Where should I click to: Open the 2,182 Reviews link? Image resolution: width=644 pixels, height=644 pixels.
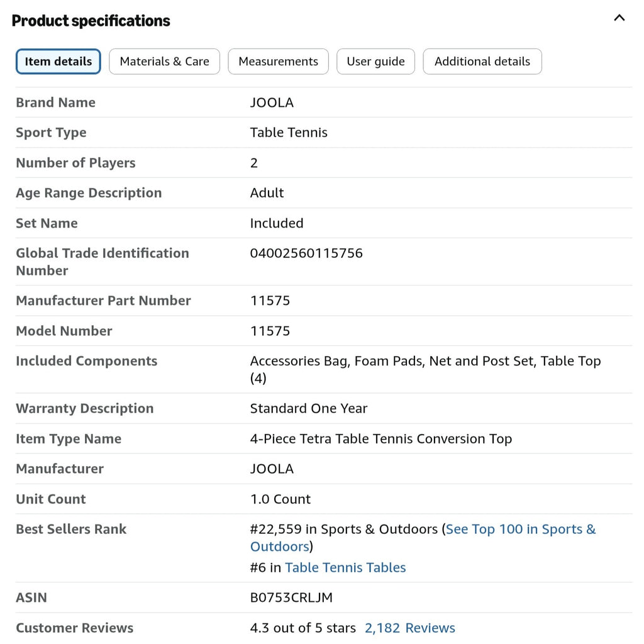(409, 628)
